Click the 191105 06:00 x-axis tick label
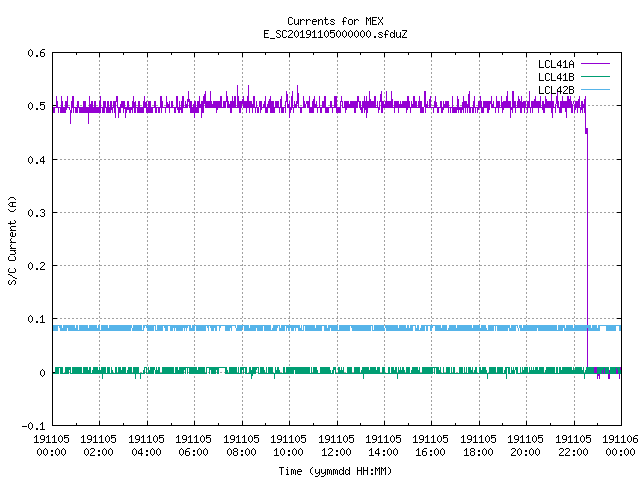 click(x=193, y=446)
